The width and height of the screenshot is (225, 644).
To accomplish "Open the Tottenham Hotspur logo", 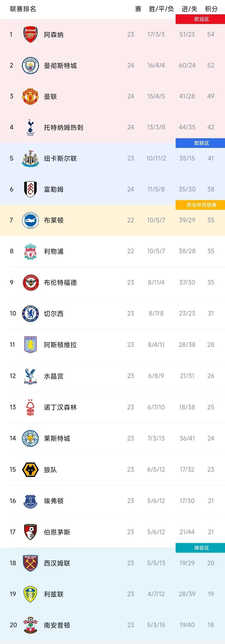I will [x=30, y=127].
